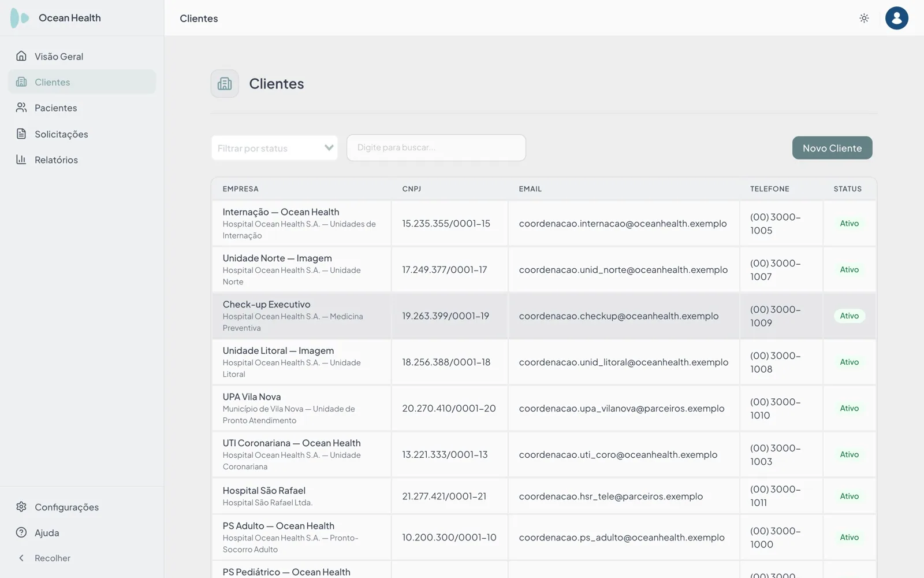This screenshot has height=578, width=924.
Task: Open the Ajuda link
Action: pos(82,532)
